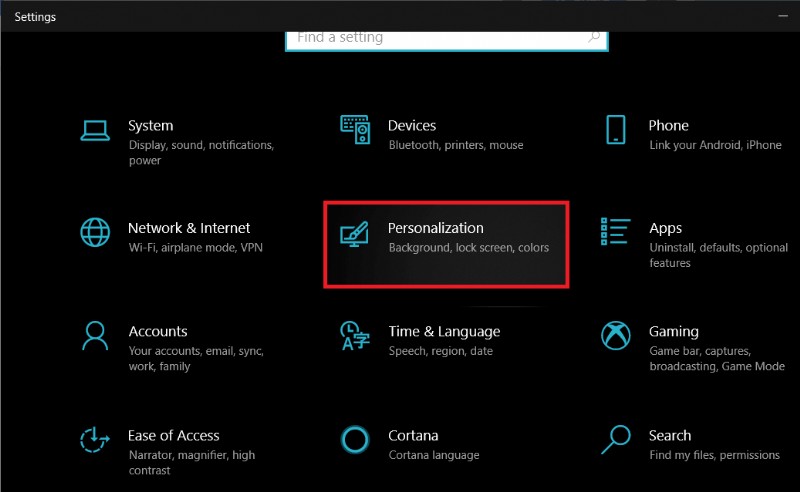Image resolution: width=800 pixels, height=492 pixels.
Task: Click the Accounts person icon
Action: tap(95, 335)
